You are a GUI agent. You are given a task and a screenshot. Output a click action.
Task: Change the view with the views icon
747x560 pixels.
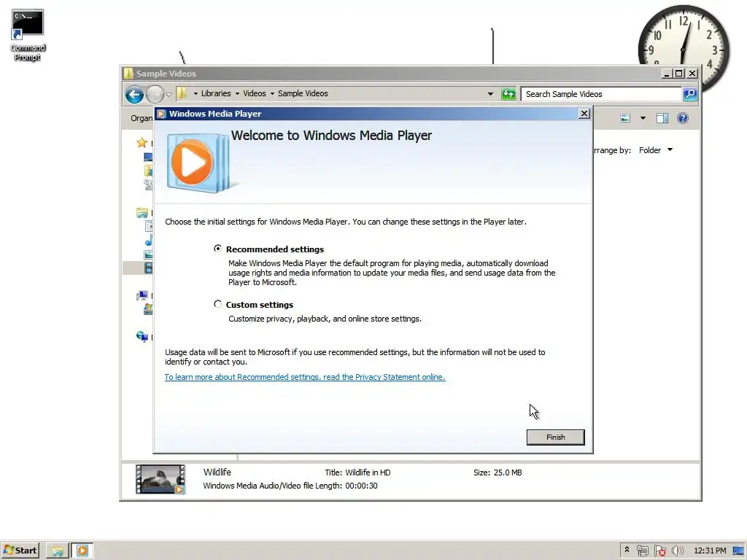pos(625,118)
